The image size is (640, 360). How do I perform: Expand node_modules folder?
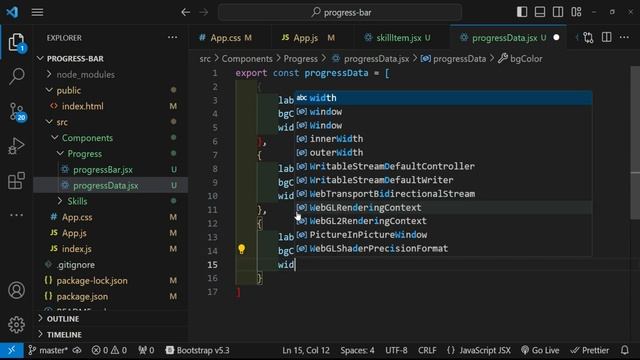(x=85, y=74)
